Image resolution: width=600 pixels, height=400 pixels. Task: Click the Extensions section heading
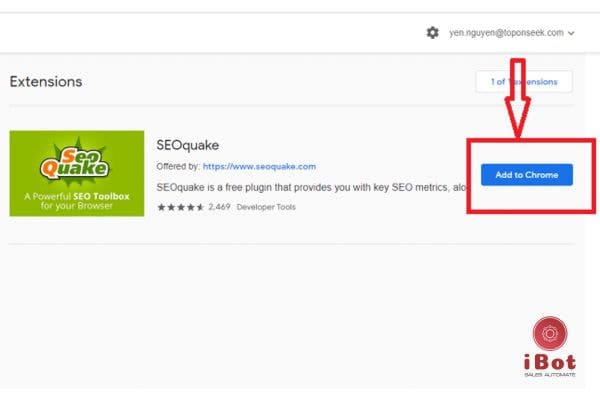pos(46,81)
